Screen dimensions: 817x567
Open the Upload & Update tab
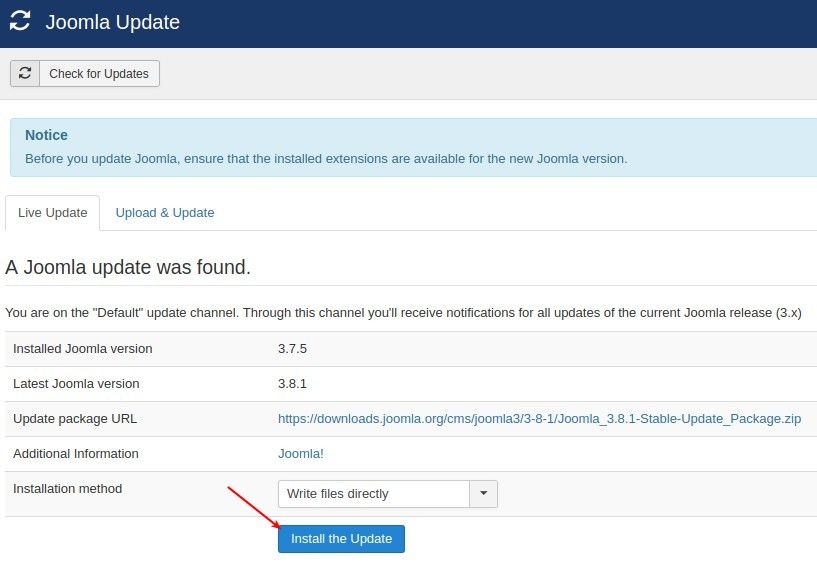[x=165, y=213]
